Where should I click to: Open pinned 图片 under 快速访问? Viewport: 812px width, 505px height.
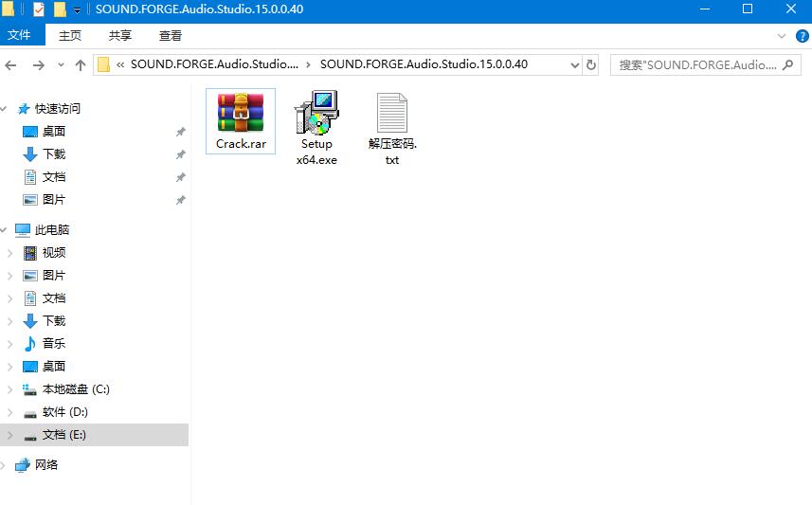tap(54, 200)
